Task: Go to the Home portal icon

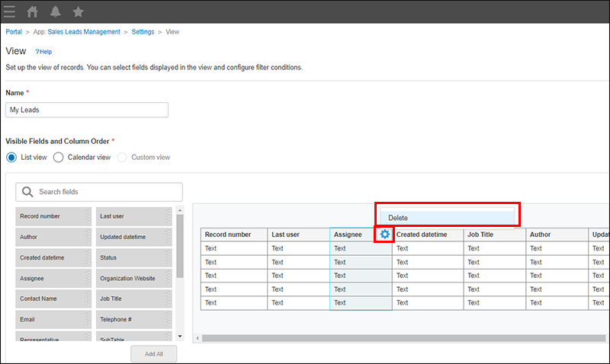Action: click(32, 11)
